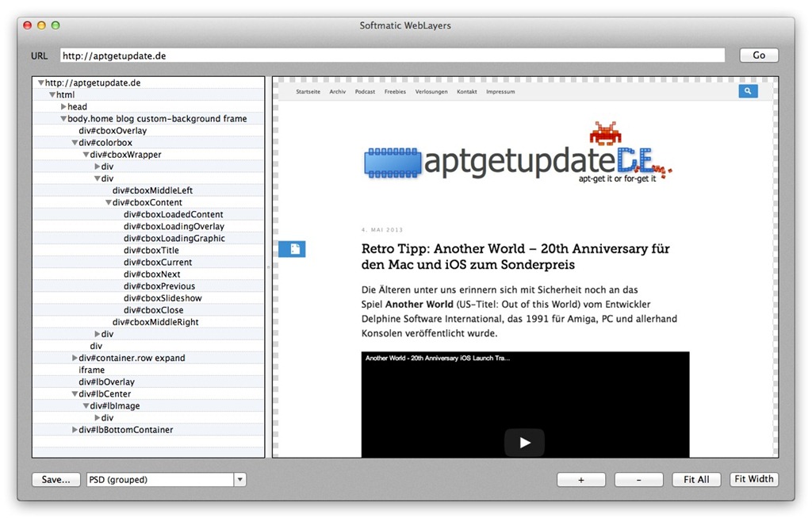Open the Archiv menu item
The image size is (812, 518).
pyautogui.click(x=338, y=92)
